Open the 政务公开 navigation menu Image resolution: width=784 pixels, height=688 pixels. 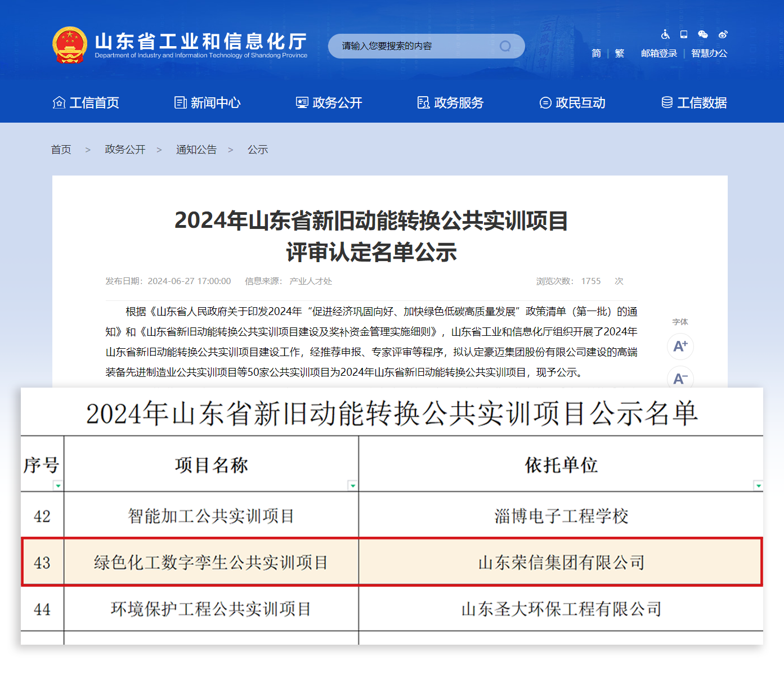click(329, 103)
